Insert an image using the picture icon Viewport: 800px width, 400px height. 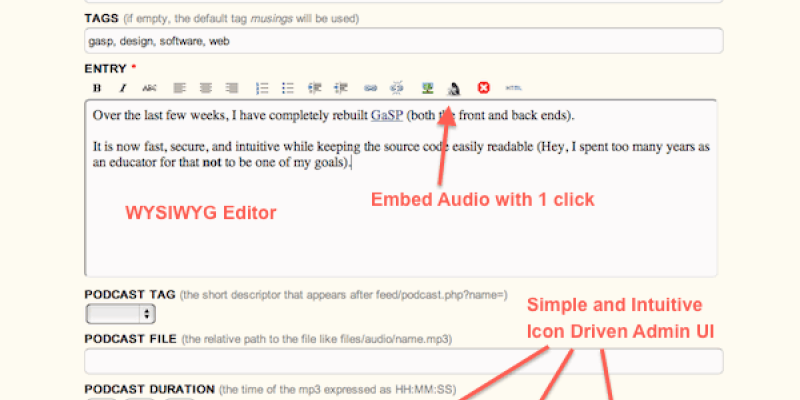tap(427, 88)
